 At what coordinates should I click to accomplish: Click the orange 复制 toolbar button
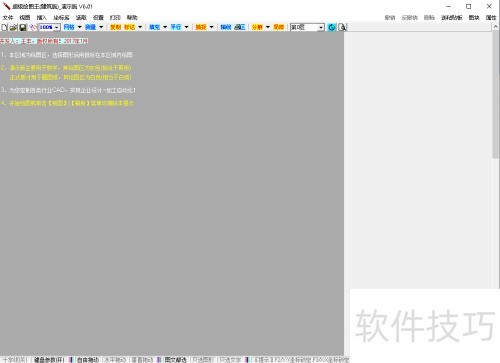pos(115,27)
